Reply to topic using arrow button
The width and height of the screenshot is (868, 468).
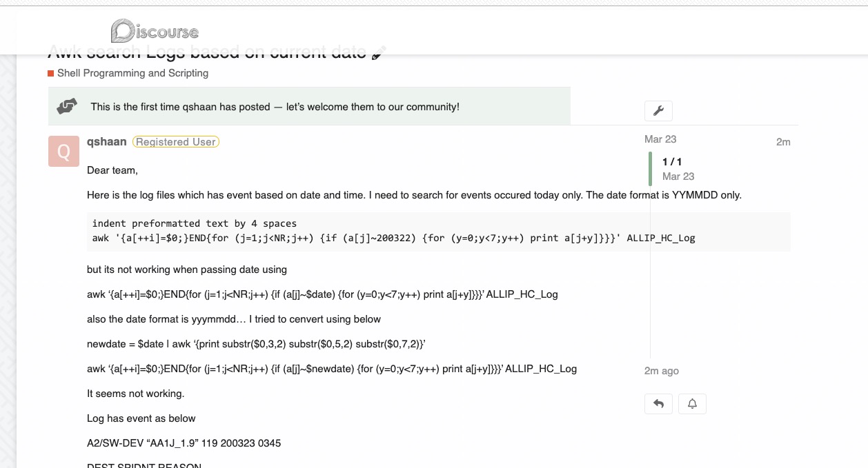[658, 404]
